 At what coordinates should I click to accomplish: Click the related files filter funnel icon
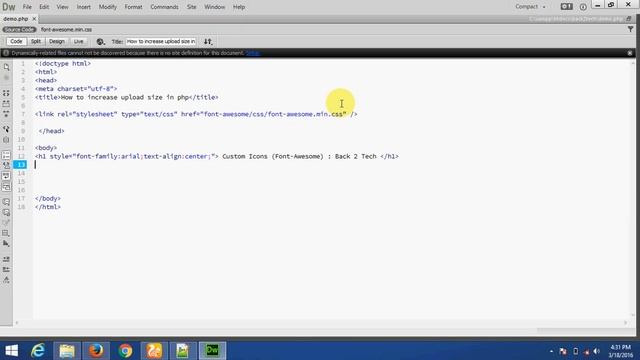(x=631, y=29)
